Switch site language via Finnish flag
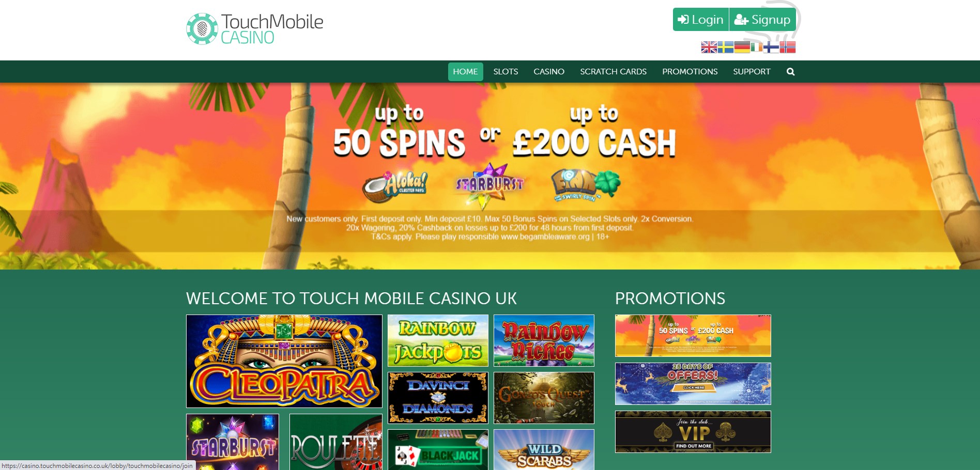This screenshot has height=470, width=980. tap(771, 48)
